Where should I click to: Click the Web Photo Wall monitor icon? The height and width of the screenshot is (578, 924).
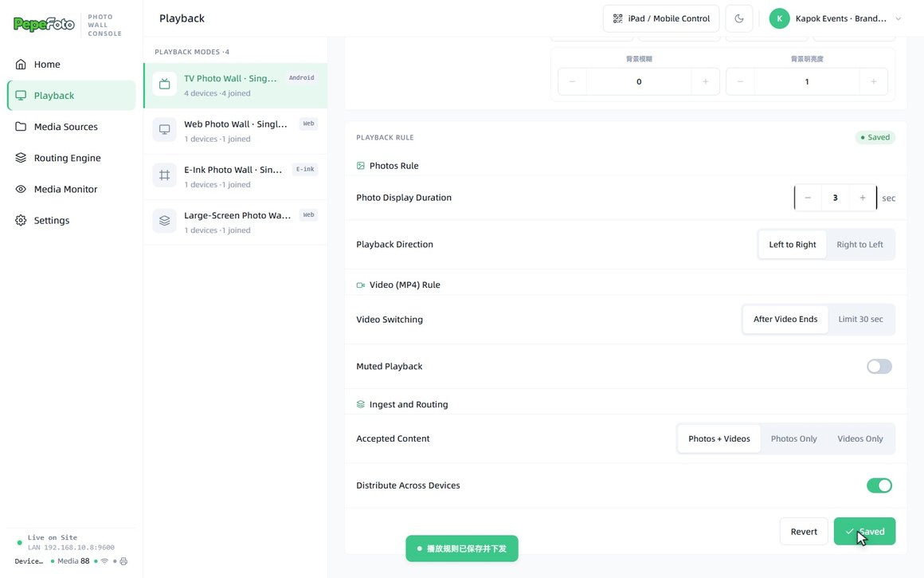[164, 130]
